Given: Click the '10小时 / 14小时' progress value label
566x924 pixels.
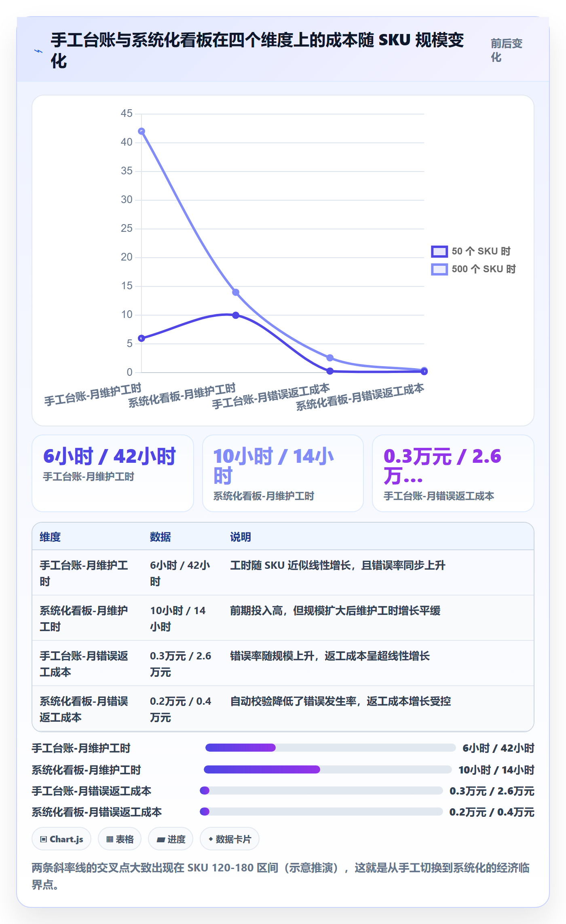Looking at the screenshot, I should [496, 769].
